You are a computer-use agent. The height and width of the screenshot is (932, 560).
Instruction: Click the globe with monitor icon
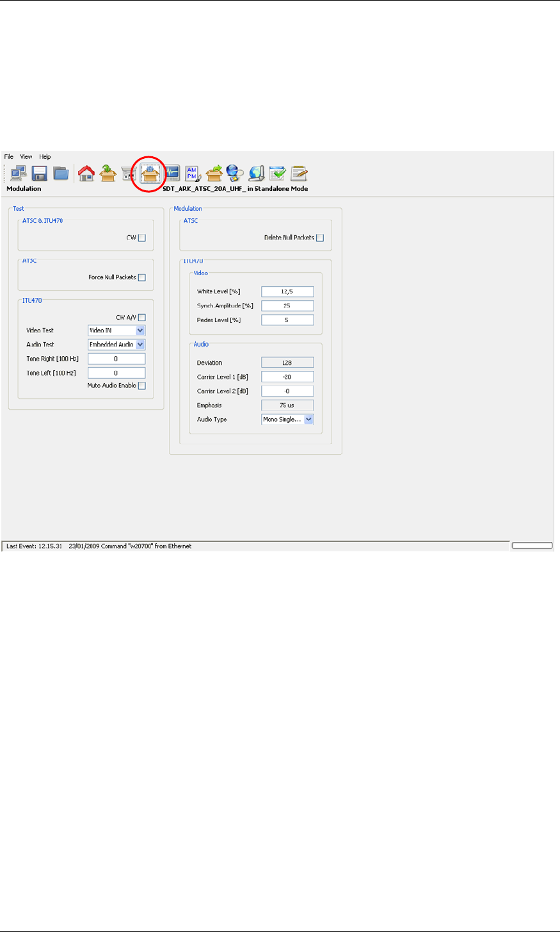tap(257, 173)
